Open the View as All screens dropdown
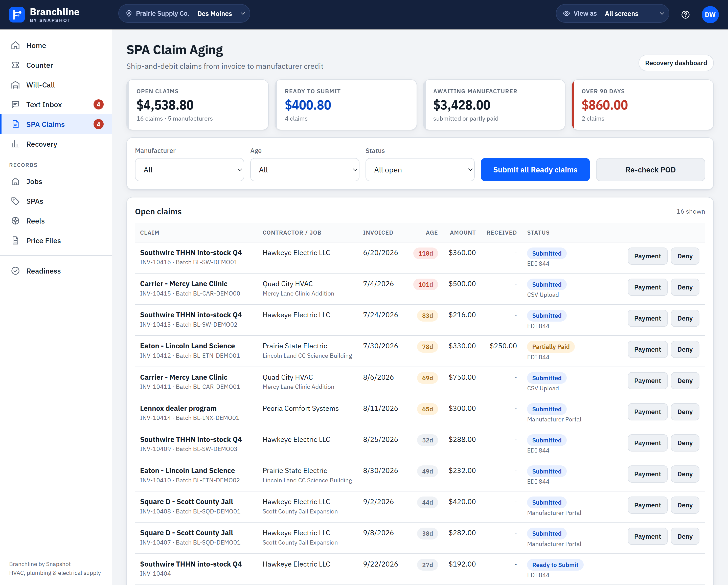The image size is (728, 585). pos(612,13)
